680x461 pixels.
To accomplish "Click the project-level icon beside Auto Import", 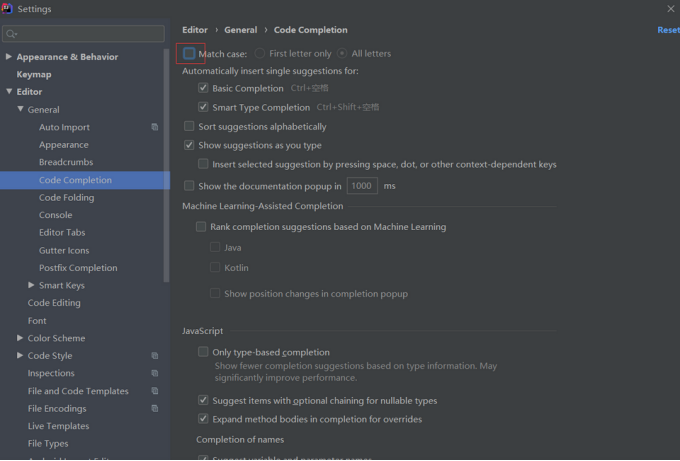I will click(x=155, y=127).
